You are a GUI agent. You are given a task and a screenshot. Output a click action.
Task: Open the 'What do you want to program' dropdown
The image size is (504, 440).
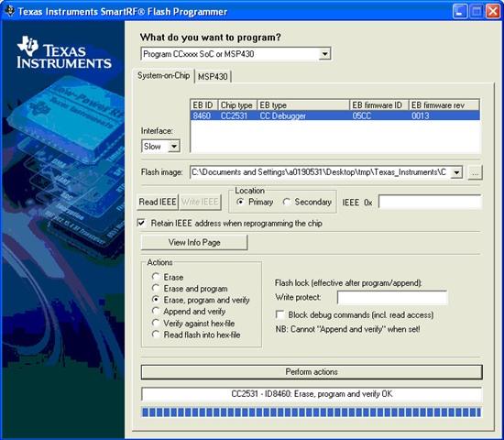[324, 54]
